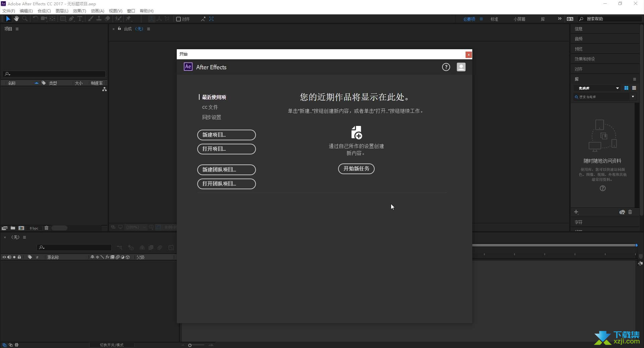The image size is (644, 348).
Task: Click the 打开项目... button
Action: tap(226, 149)
